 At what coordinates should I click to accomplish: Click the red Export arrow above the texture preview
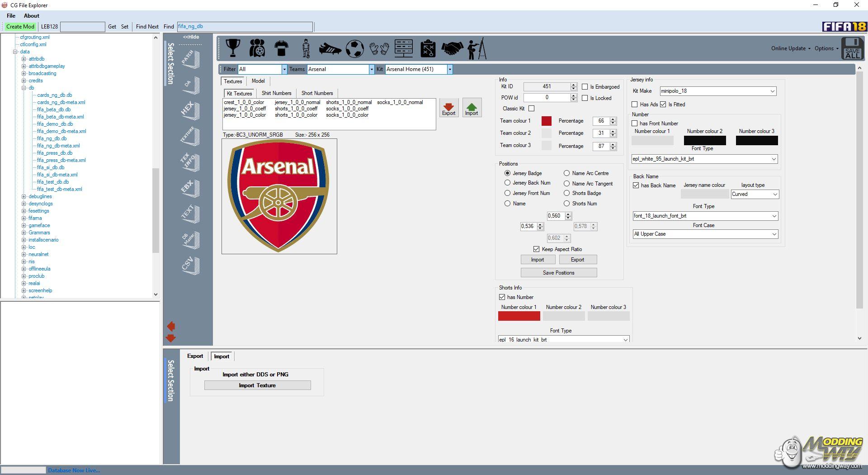coord(449,108)
